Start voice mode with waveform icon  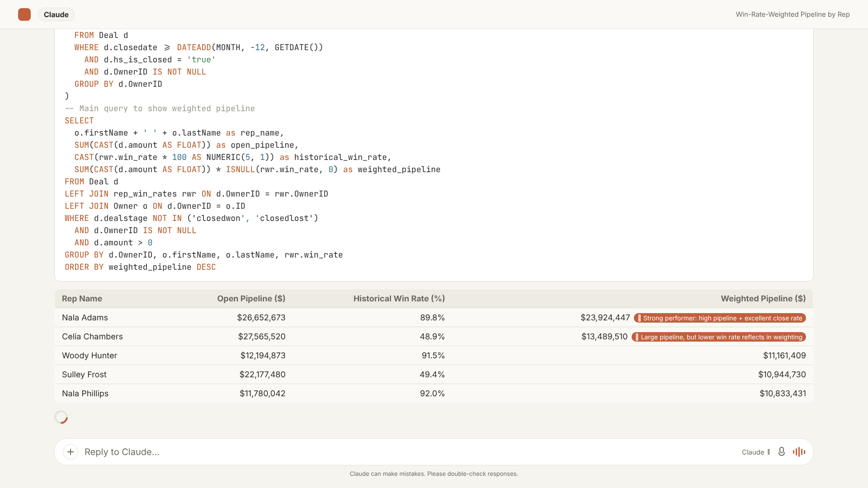(x=799, y=452)
